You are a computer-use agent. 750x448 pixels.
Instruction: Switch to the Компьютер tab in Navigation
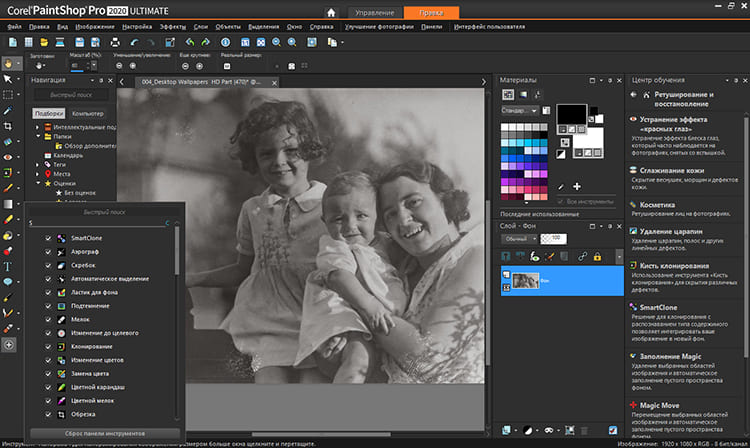point(88,114)
